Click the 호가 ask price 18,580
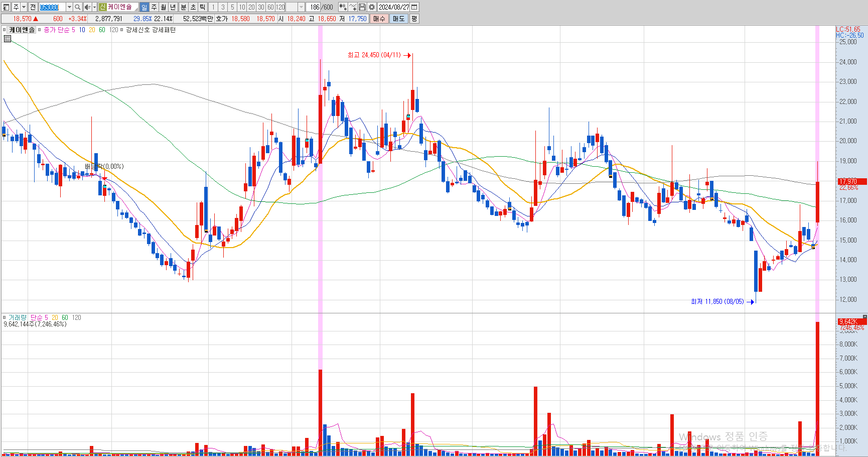868x457 pixels. tap(240, 19)
